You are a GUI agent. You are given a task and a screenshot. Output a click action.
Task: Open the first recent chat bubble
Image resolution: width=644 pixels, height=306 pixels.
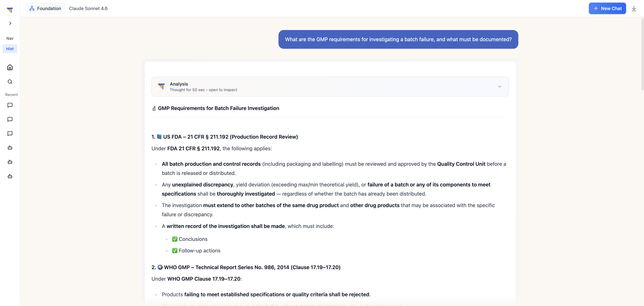tap(10, 105)
